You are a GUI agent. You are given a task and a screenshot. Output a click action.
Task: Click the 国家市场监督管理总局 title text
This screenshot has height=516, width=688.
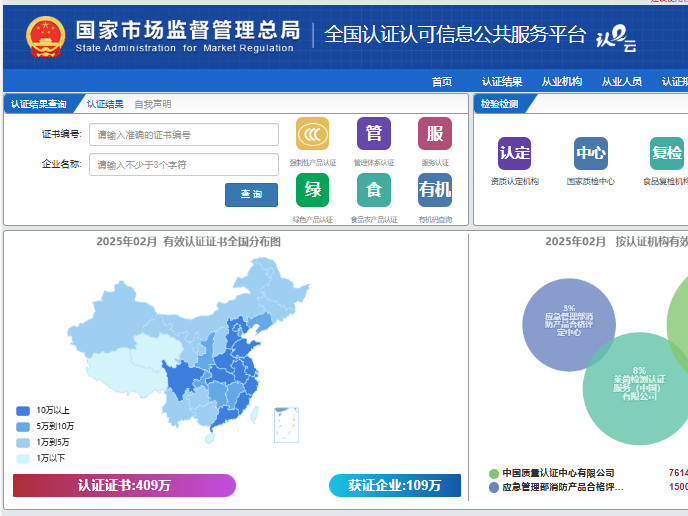coord(188,30)
